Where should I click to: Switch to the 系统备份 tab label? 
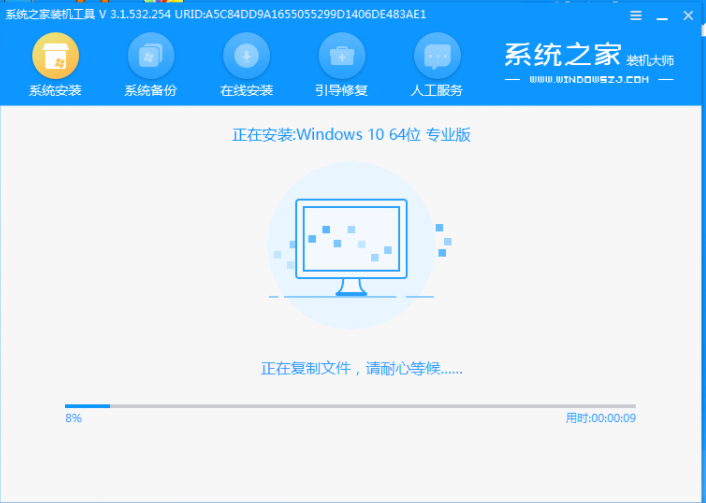(150, 91)
